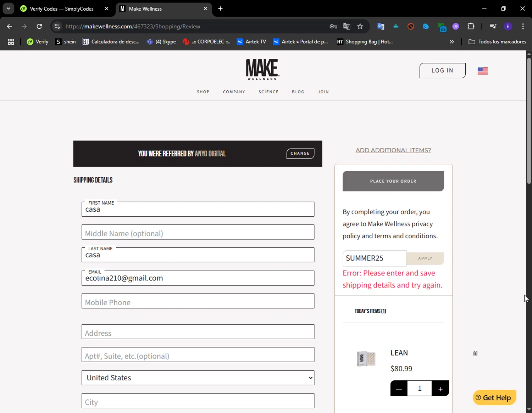Decrease LEAN quantity with minus button
532x413 pixels.
tap(399, 389)
